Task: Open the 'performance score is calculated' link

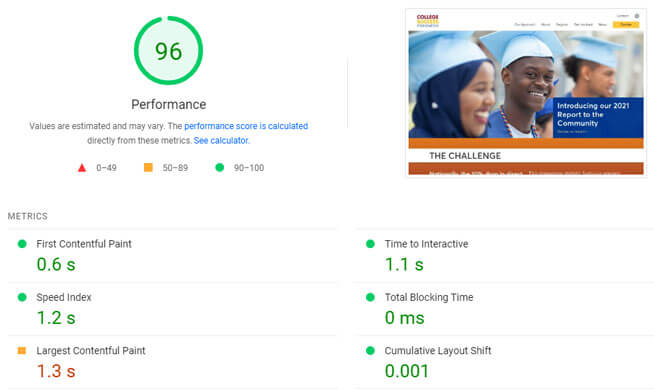Action: point(246,126)
